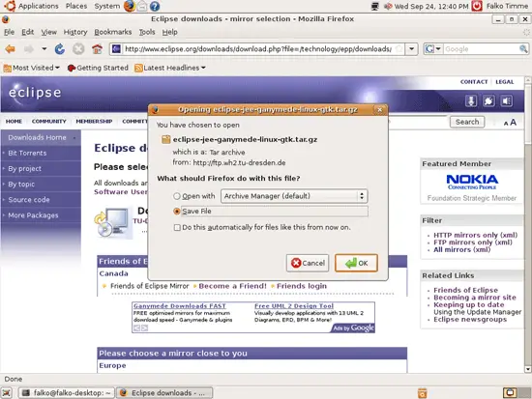Click the Google search input field

pyautogui.click(x=481, y=49)
